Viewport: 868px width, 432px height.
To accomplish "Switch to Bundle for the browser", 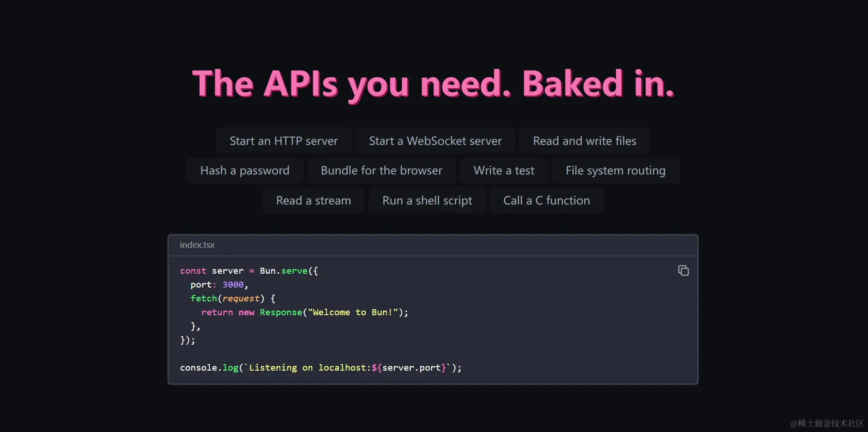I will pos(381,171).
